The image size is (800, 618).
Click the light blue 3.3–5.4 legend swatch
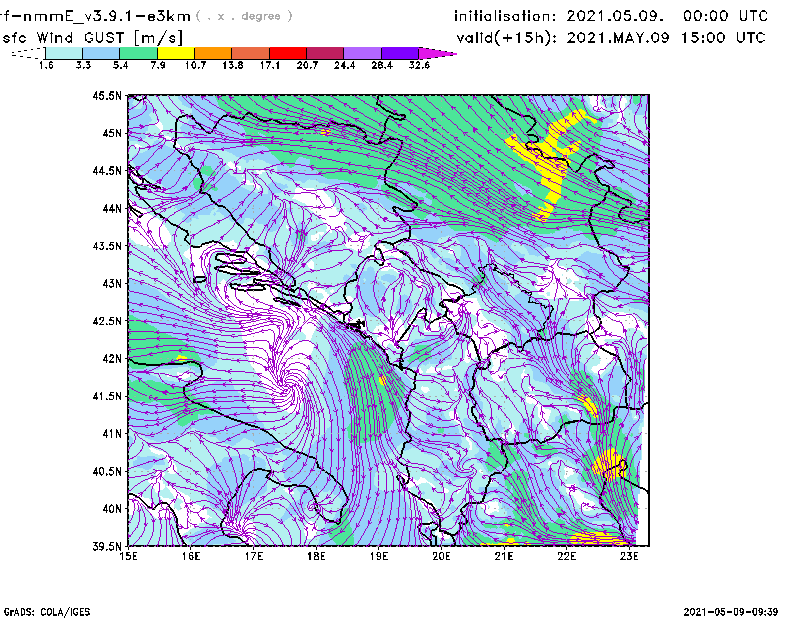coord(101,53)
